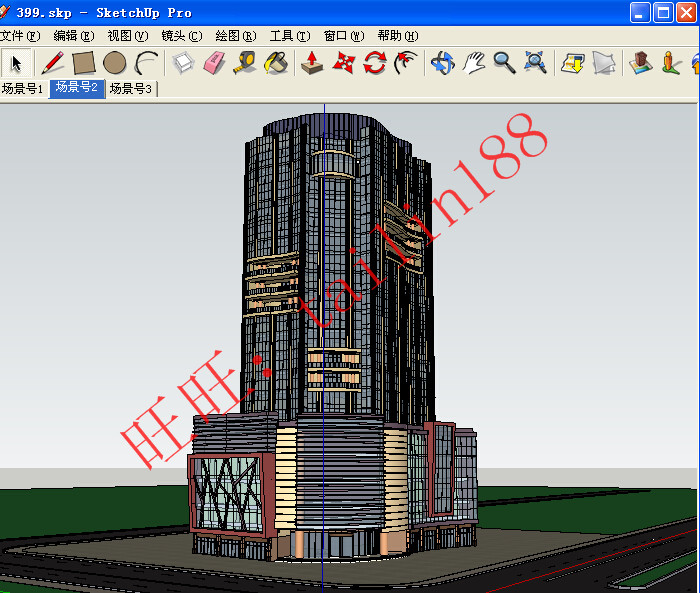Screen dimensions: 700x593
Task: Close the SketchUp Pro window
Action: (686, 13)
